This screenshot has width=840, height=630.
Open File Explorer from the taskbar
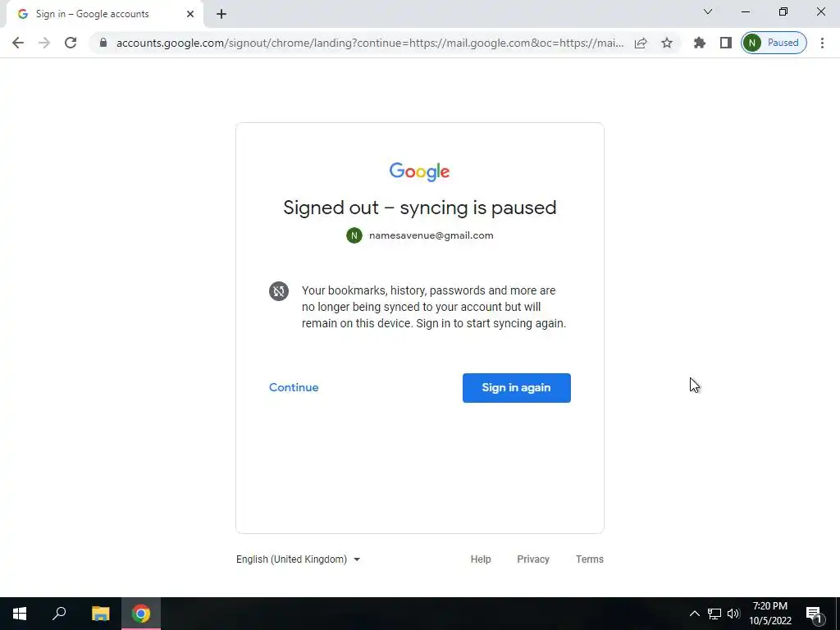click(x=101, y=614)
